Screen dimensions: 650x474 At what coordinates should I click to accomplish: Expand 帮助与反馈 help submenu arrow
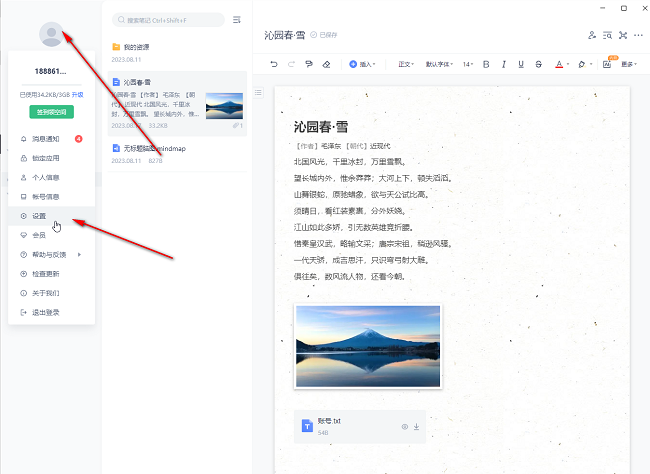79,255
